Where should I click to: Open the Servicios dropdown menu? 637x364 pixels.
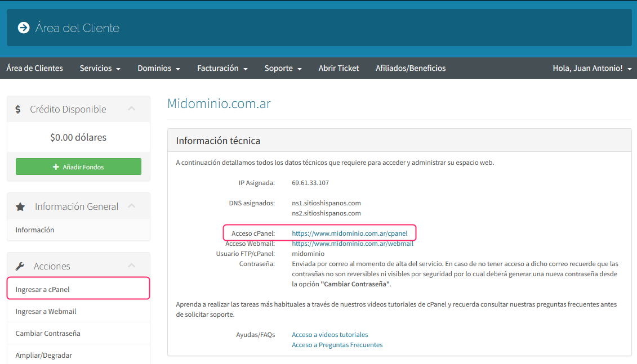100,68
